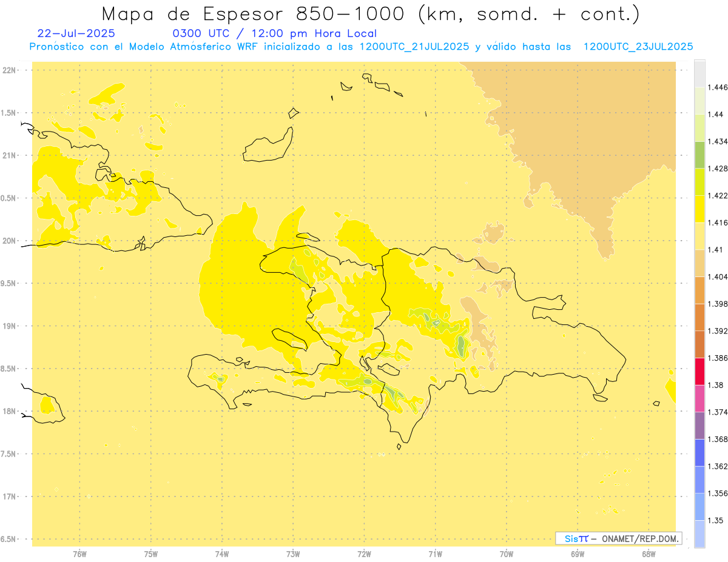Image resolution: width=728 pixels, height=562 pixels.
Task: Pick the purple swatch between 1.368 and 1.374
Action: [x=699, y=425]
